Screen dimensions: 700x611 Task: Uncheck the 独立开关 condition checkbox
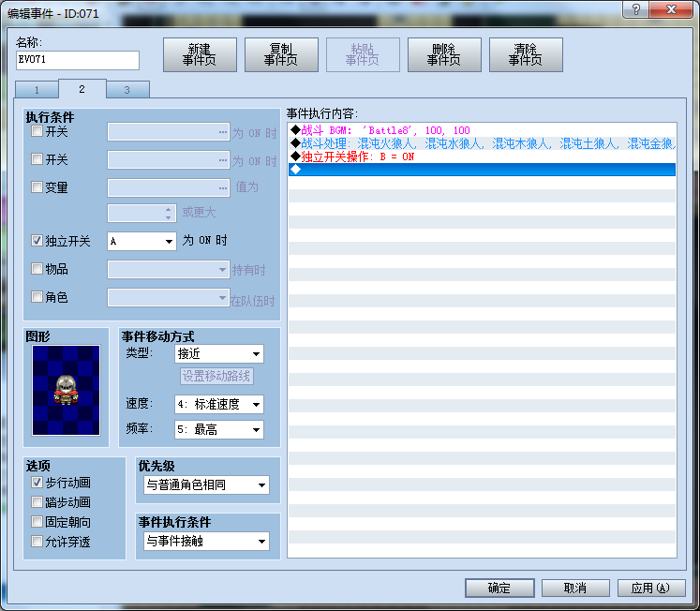(x=37, y=241)
